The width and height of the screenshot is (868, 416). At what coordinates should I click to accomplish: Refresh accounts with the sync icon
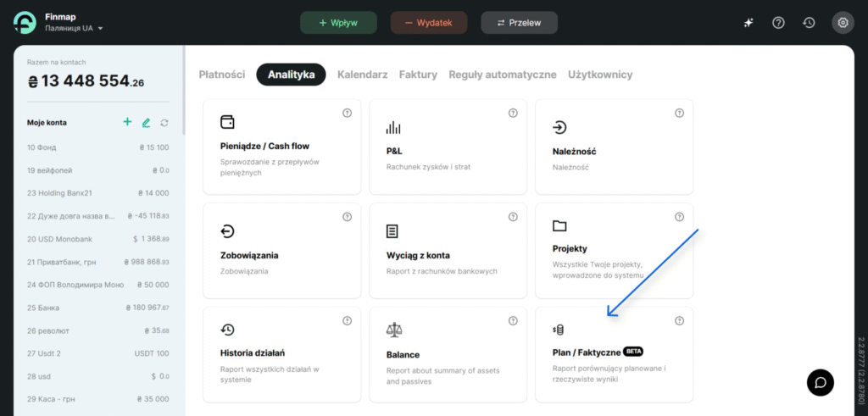pos(164,123)
